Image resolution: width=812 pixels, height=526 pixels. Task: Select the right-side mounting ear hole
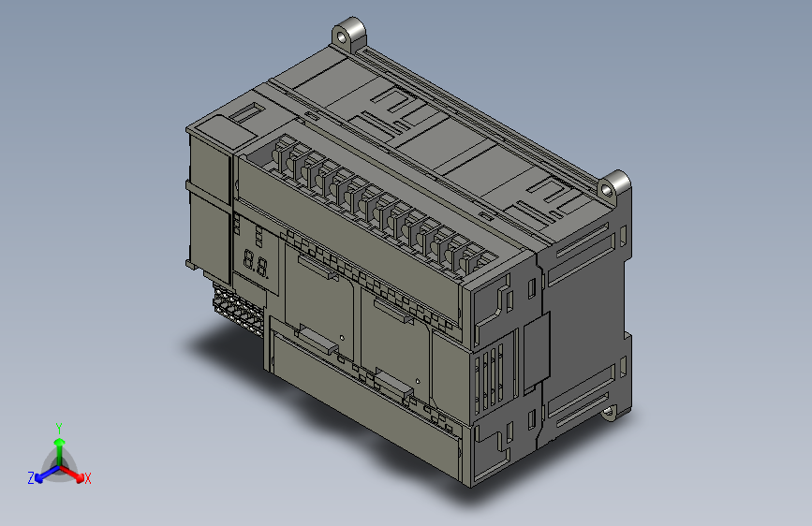point(608,191)
